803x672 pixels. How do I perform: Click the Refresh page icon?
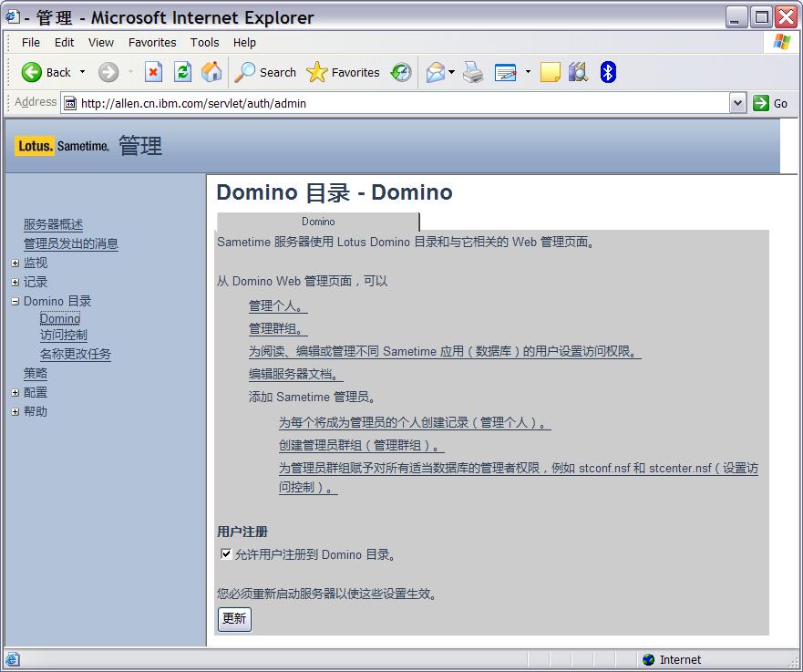[182, 72]
